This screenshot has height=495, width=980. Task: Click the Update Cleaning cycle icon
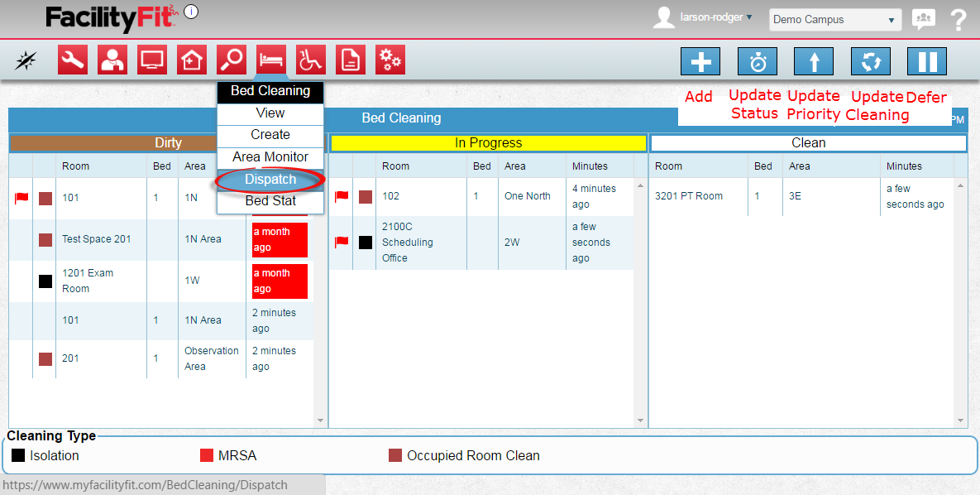point(870,62)
